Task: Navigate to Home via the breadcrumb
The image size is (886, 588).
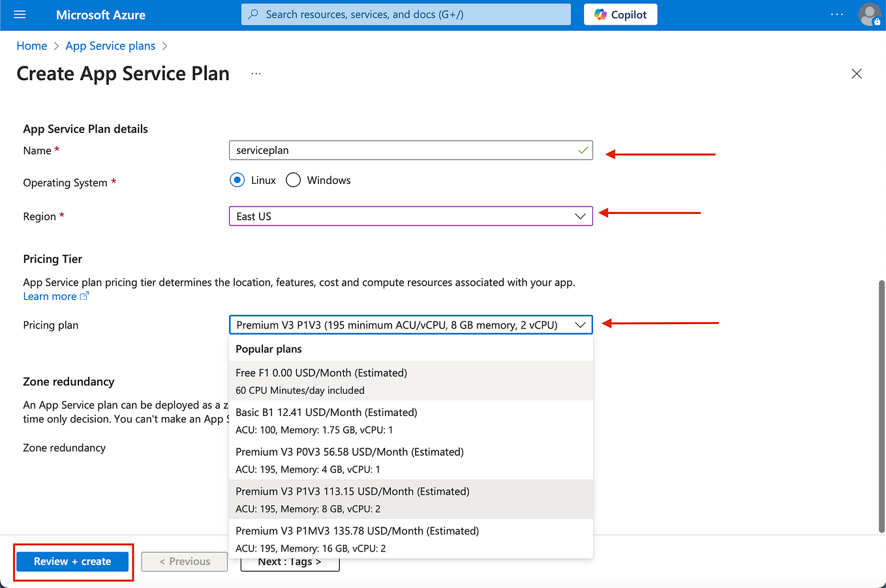Action: (31, 46)
